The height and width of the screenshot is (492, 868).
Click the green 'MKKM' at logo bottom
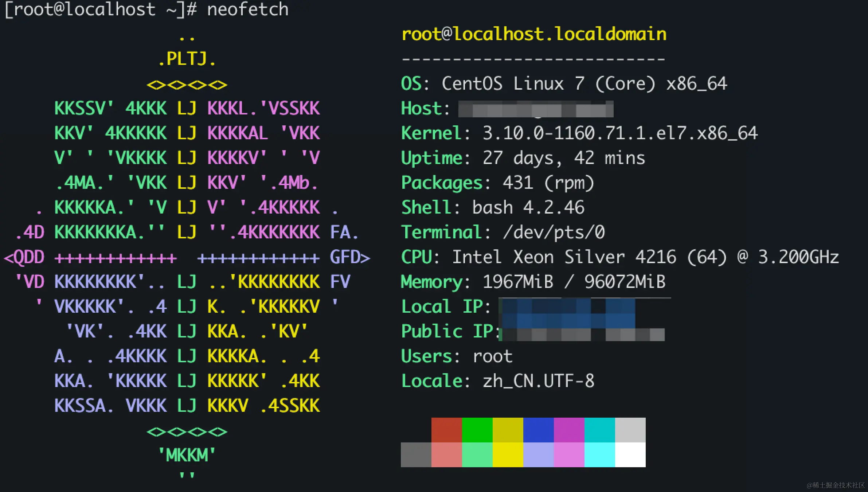[187, 453]
